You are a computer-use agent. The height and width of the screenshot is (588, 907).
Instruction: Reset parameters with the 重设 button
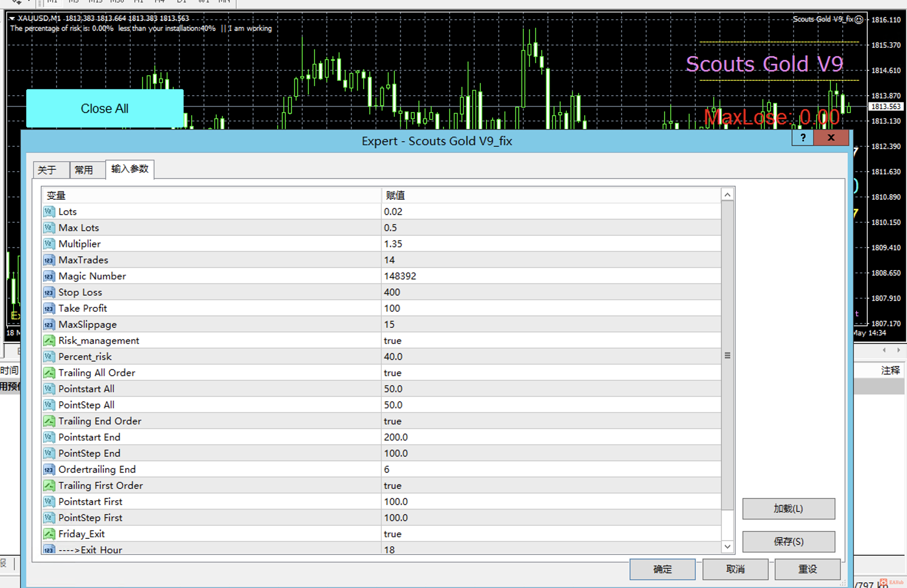pos(808,569)
